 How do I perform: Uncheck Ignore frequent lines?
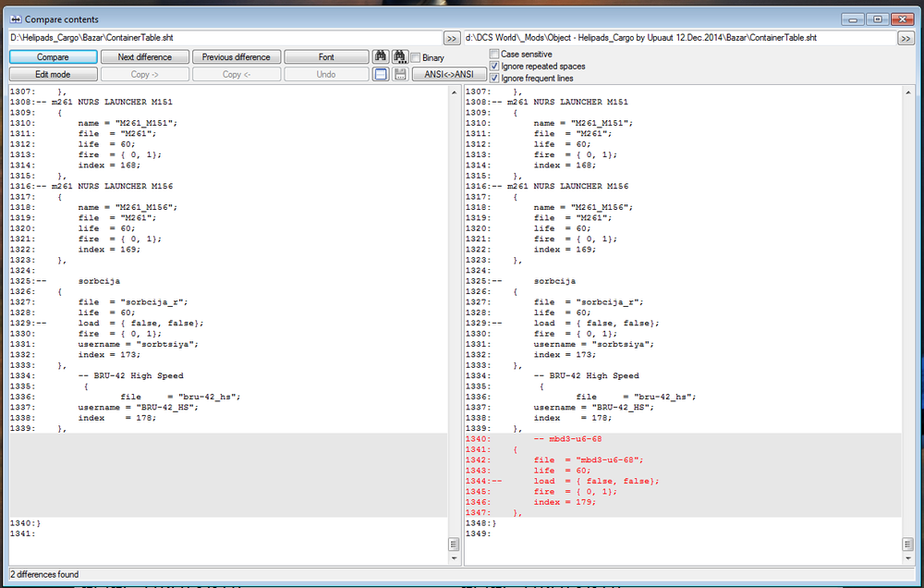(x=494, y=78)
